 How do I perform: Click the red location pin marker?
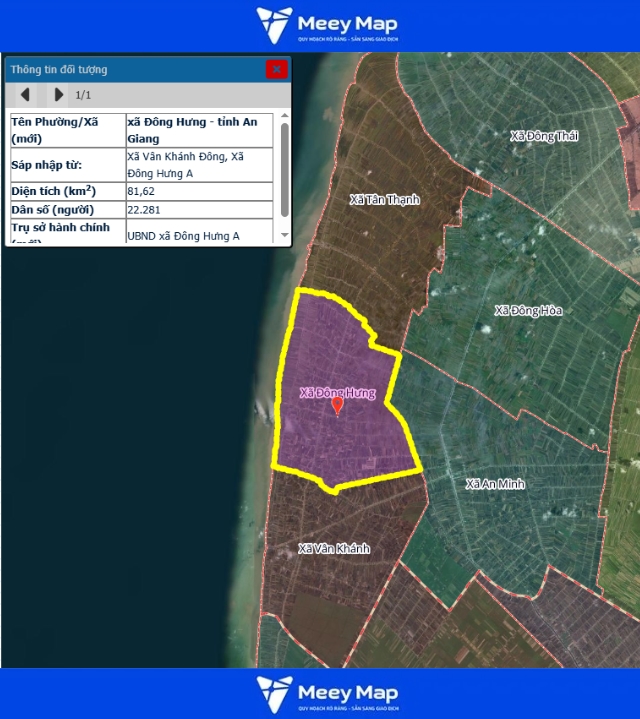(337, 405)
